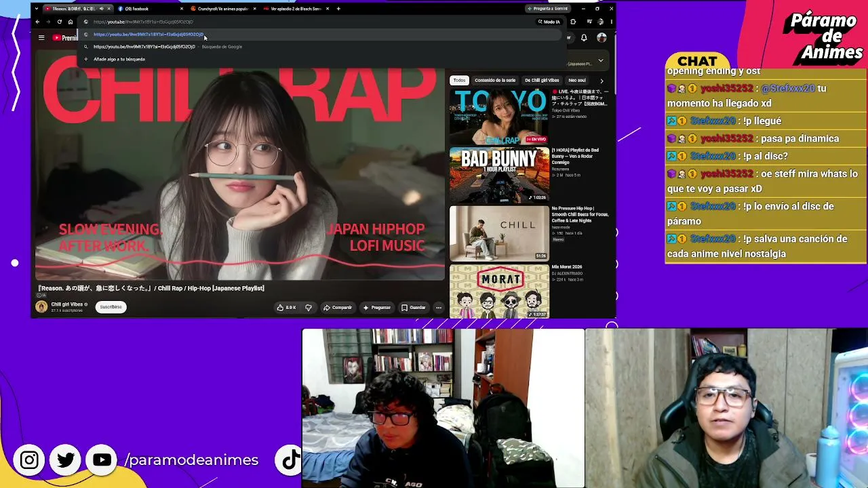Click Pregunta a Gemini button
868x488 pixels.
point(547,9)
